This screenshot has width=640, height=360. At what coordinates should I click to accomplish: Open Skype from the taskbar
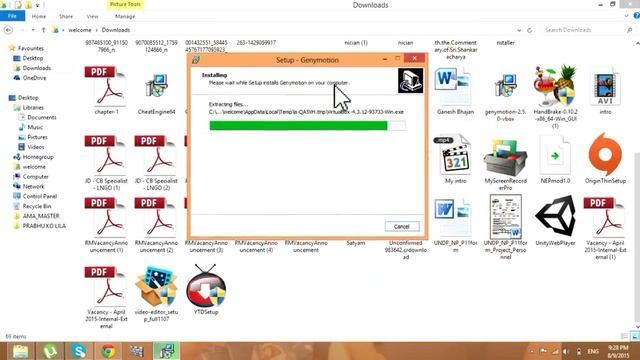(79, 351)
